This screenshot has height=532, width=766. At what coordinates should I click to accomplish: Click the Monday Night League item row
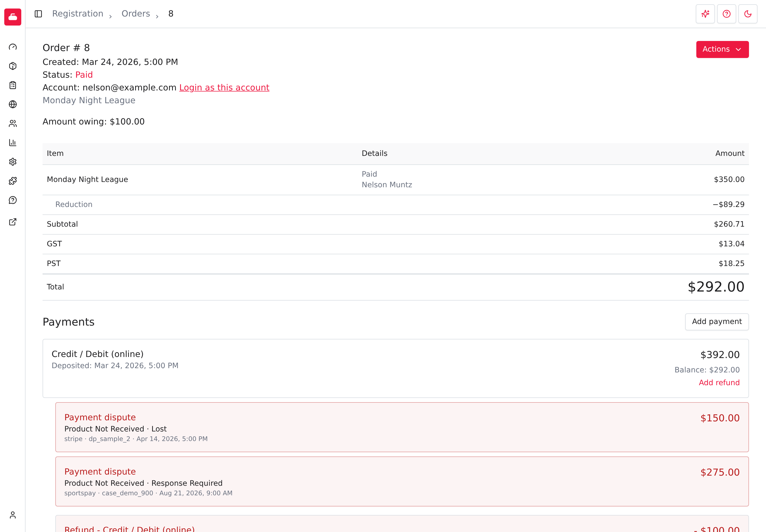(396, 180)
